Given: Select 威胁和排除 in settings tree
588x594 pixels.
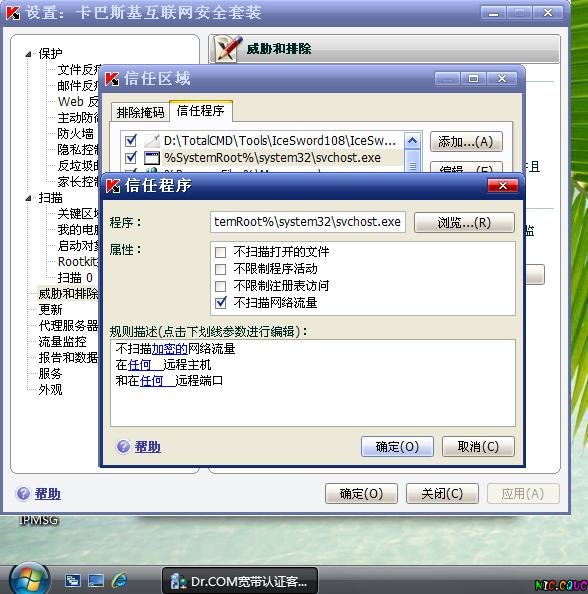Looking at the screenshot, I should pos(68,294).
